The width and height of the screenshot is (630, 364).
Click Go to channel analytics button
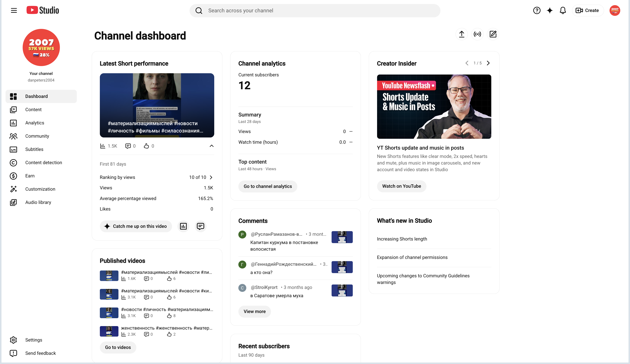tap(267, 186)
